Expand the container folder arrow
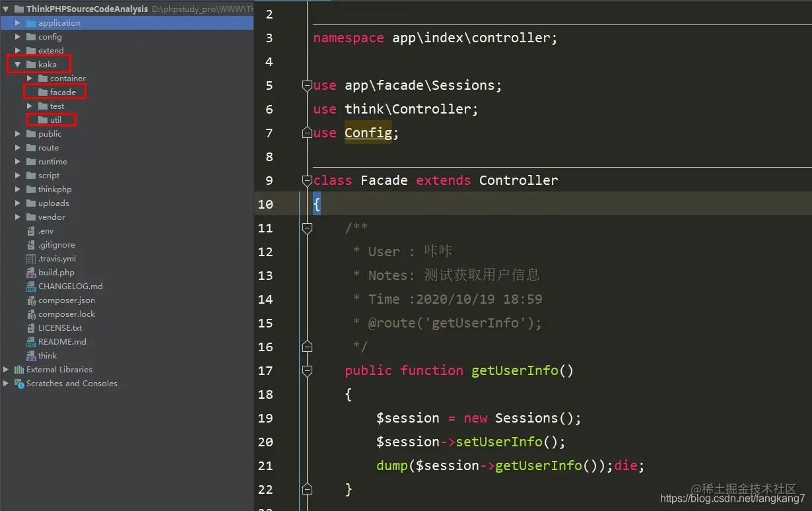The image size is (812, 511). (30, 79)
